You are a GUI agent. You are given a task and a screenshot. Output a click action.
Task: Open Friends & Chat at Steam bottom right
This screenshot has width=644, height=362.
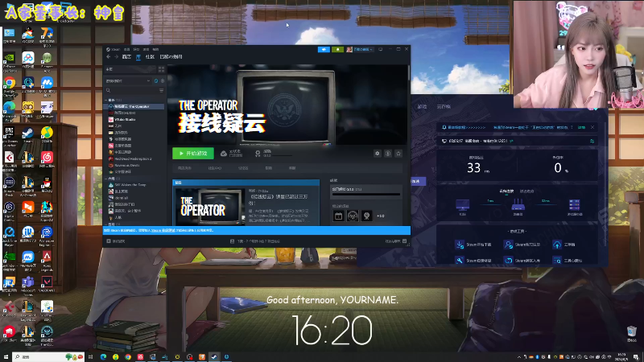coord(396,241)
